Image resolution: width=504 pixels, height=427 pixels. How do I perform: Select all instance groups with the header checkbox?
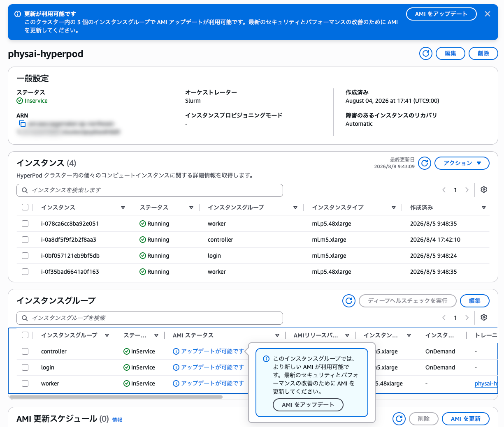click(25, 335)
